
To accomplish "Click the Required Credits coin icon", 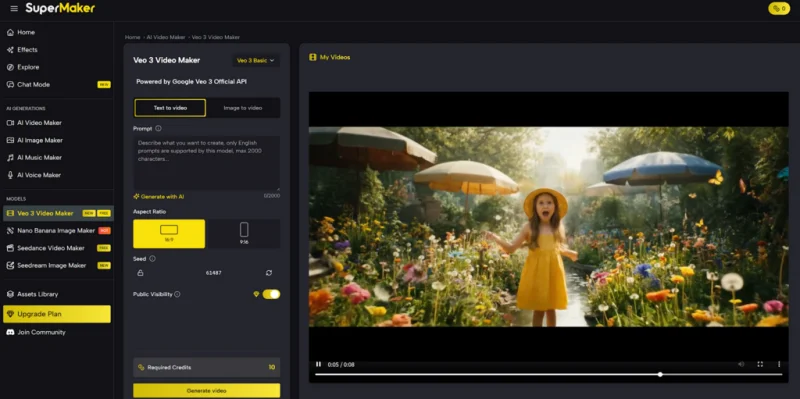I will [141, 367].
